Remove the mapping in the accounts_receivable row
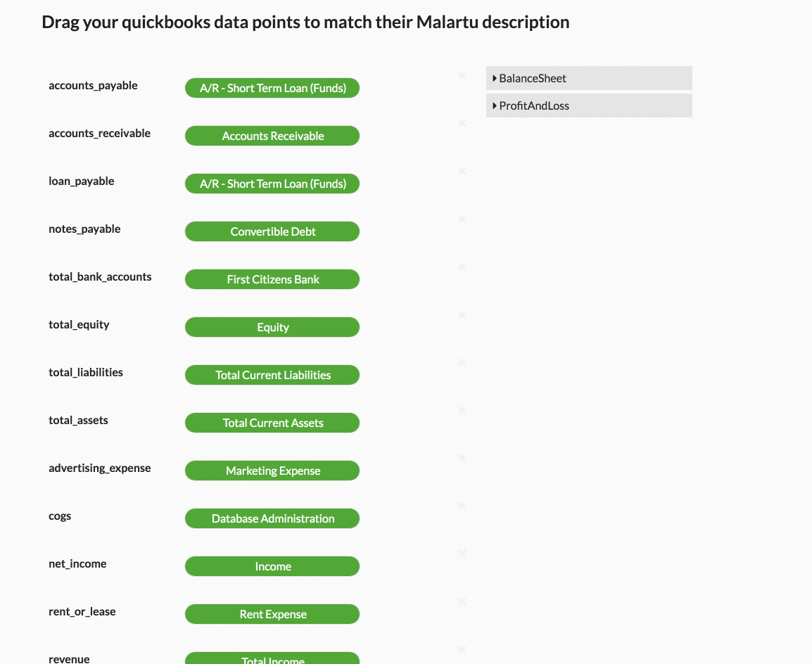 click(x=462, y=123)
